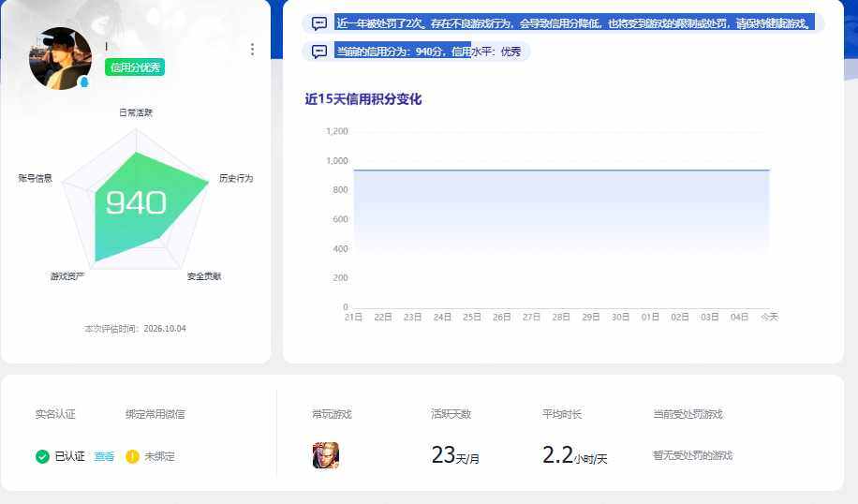The width and height of the screenshot is (858, 504).
Task: Click the 日常活跃 radar axis label
Action: (x=136, y=112)
